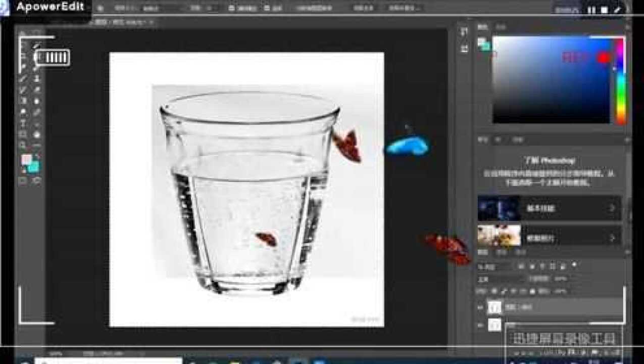Click the zoom percentage in the status bar
The height and width of the screenshot is (364, 644).
coord(57,353)
